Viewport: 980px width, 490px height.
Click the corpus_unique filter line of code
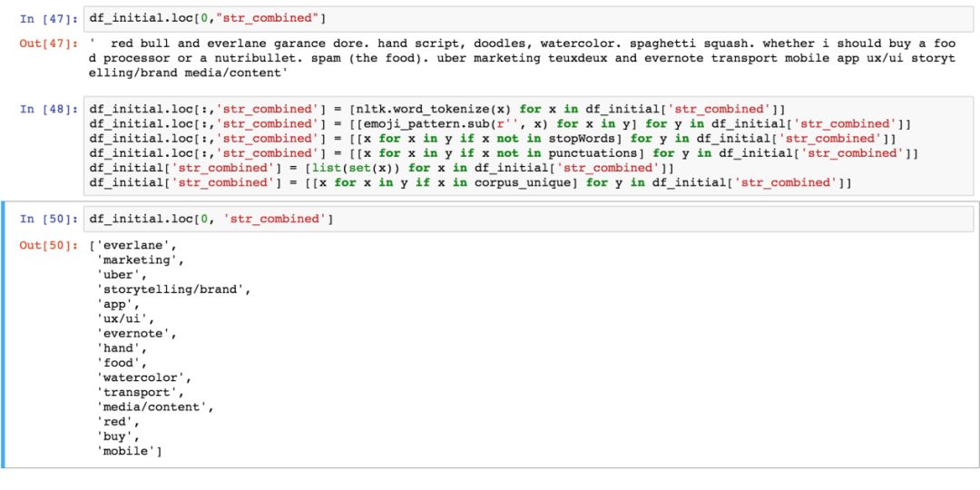470,182
